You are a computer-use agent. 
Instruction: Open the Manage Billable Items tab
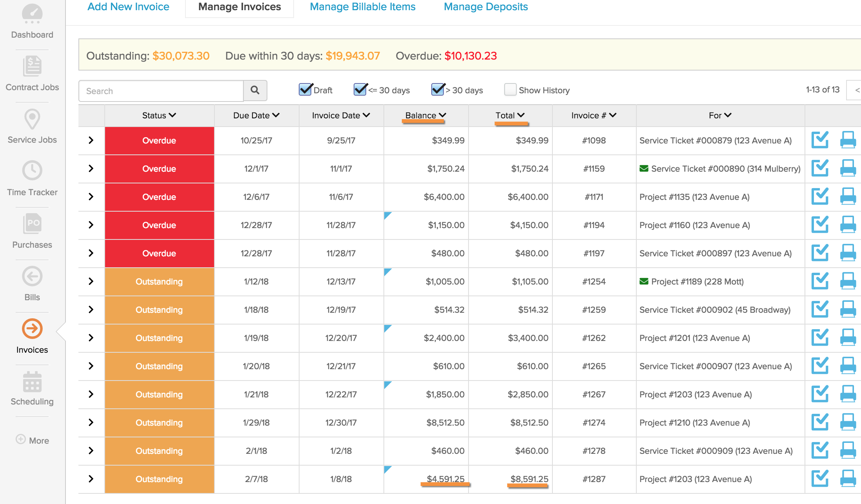coord(363,7)
